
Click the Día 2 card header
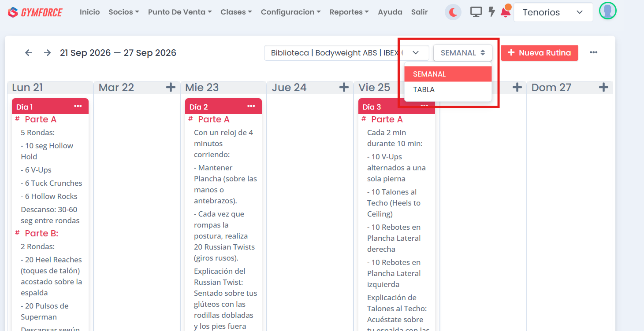(x=223, y=107)
